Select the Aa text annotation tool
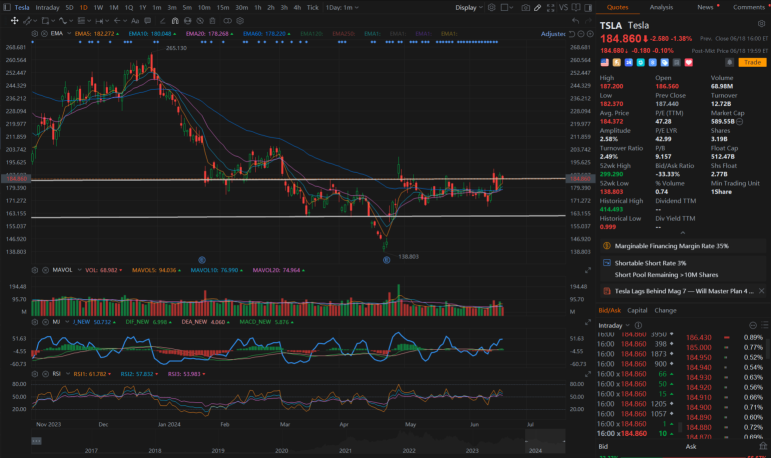The width and height of the screenshot is (771, 458). click(135, 21)
